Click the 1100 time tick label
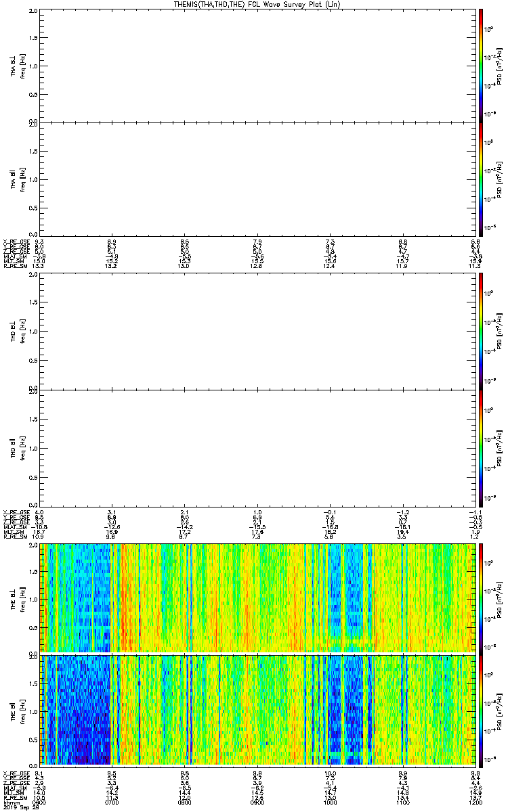Screen dimensions: 508x812 pyautogui.click(x=402, y=802)
